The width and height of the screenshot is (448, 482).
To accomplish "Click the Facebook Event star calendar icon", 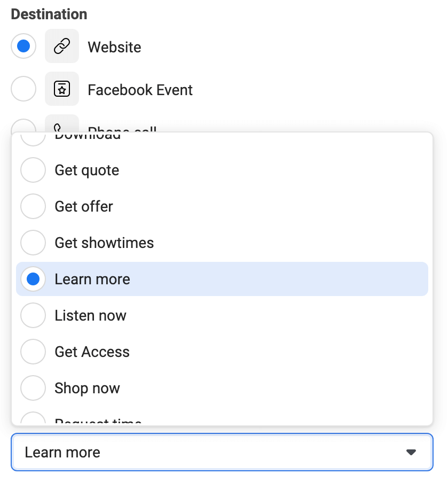I will [62, 89].
